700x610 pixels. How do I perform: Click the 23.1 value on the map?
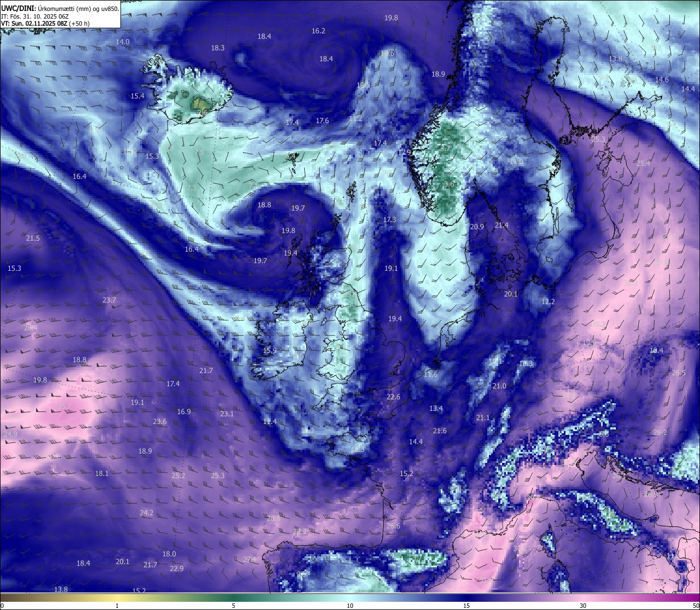227,414
